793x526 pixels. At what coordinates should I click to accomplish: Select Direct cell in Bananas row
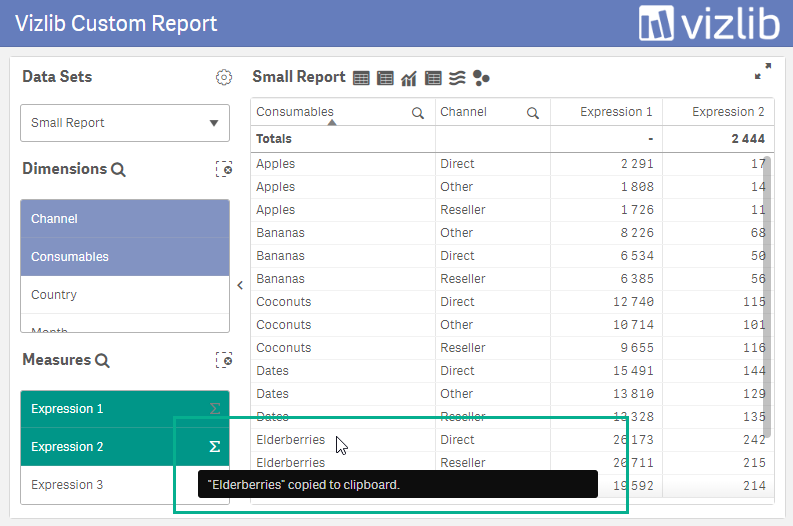(x=493, y=256)
